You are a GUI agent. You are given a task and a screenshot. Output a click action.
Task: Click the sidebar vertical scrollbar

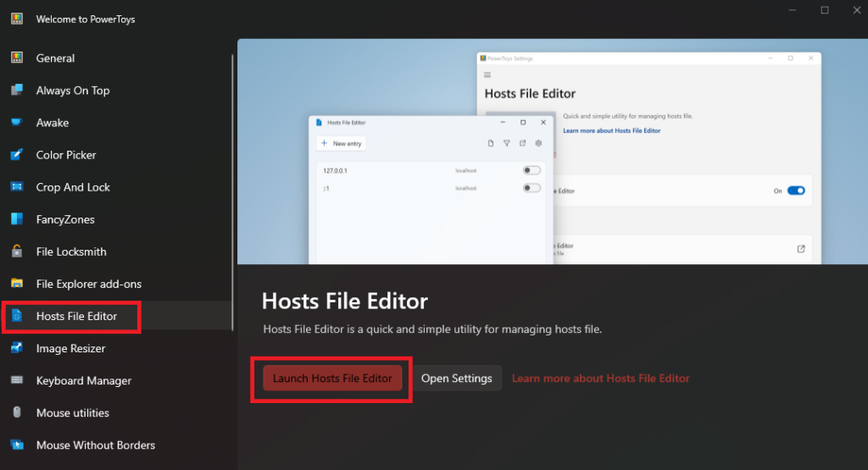point(232,192)
